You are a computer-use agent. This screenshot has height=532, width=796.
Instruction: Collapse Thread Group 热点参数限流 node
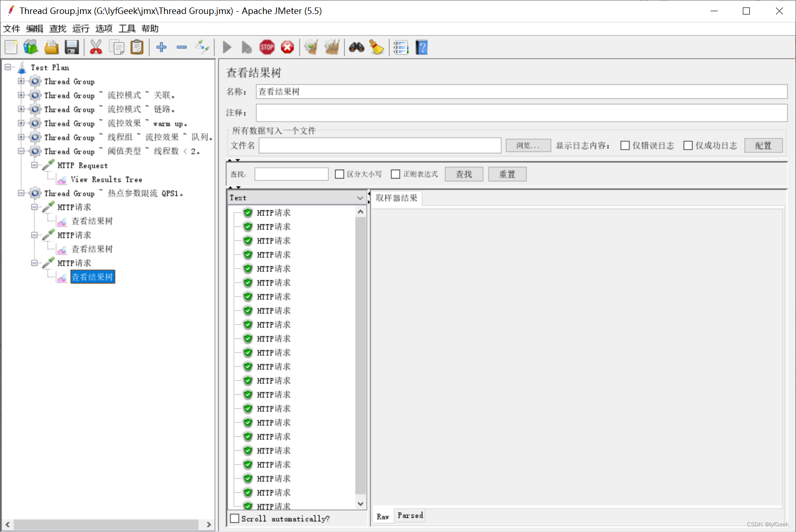(x=21, y=193)
